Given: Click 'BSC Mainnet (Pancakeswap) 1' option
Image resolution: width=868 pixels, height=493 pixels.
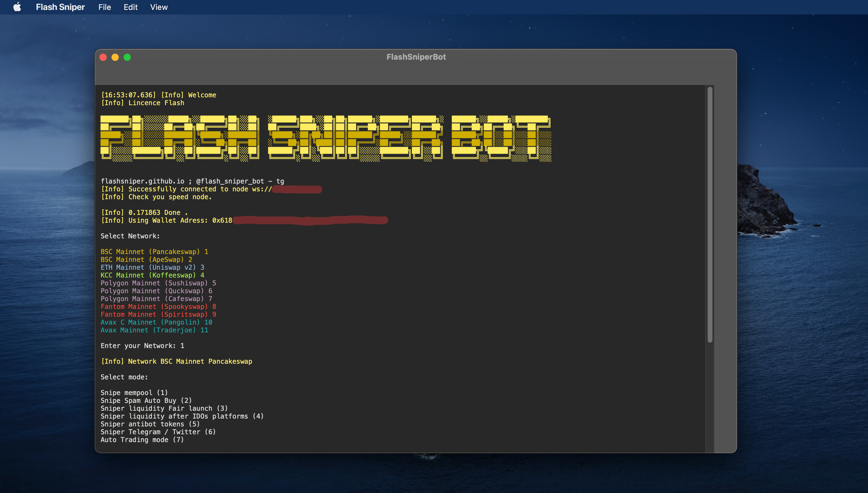Looking at the screenshot, I should coord(154,252).
